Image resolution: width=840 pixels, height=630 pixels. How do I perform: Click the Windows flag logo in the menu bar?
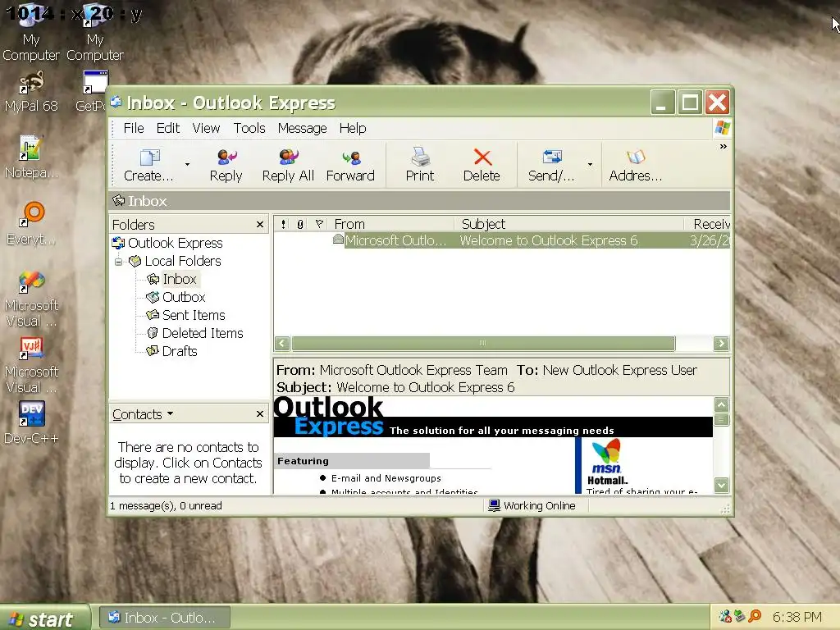click(x=722, y=128)
